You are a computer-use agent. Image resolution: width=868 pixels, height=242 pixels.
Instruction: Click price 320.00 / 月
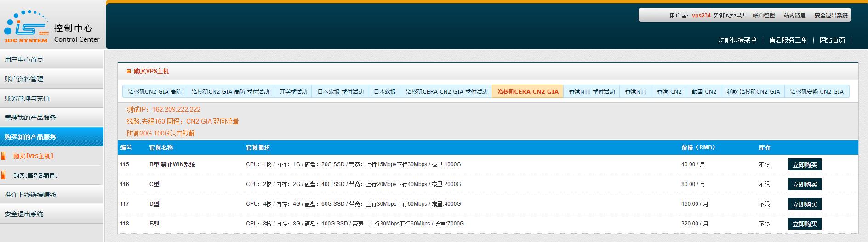(695, 224)
